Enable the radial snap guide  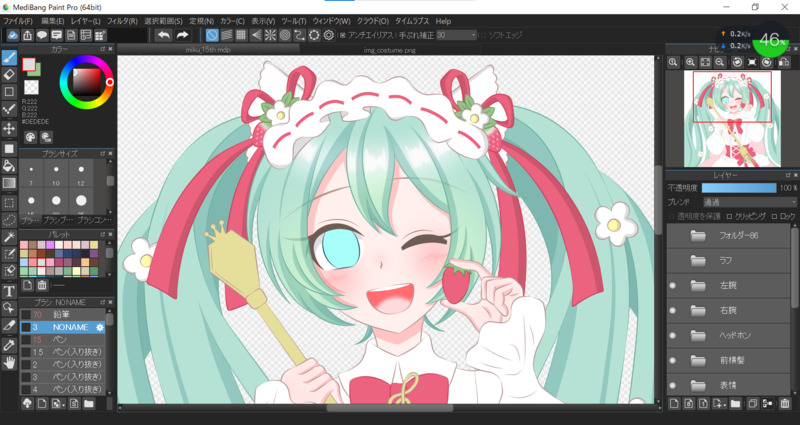(x=270, y=35)
